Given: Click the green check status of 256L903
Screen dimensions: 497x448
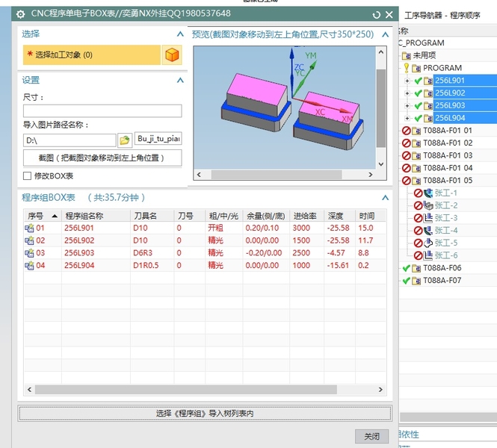Looking at the screenshot, I should point(418,106).
